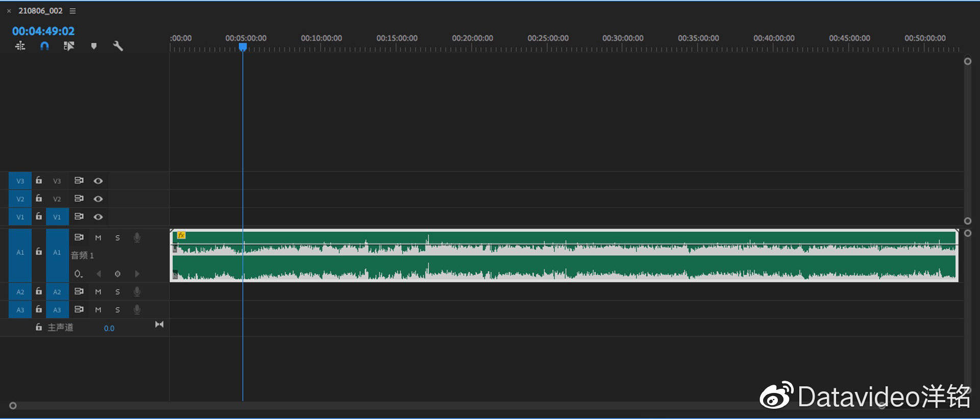This screenshot has height=420, width=980.
Task: Enable linked selection icon
Action: pyautogui.click(x=69, y=46)
